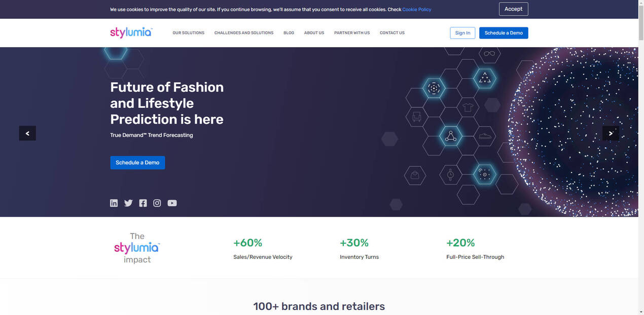Expand the About Us menu
The image size is (644, 315).
click(x=314, y=33)
